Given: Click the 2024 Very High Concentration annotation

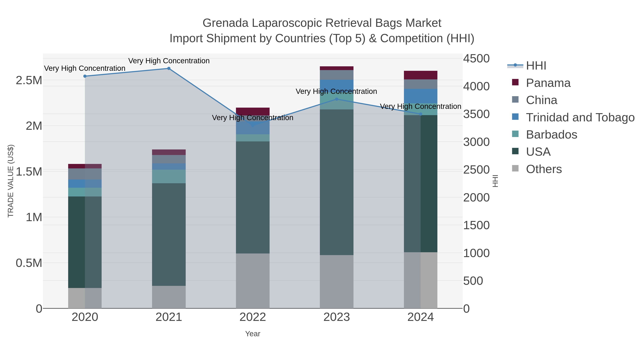Looking at the screenshot, I should 421,106.
